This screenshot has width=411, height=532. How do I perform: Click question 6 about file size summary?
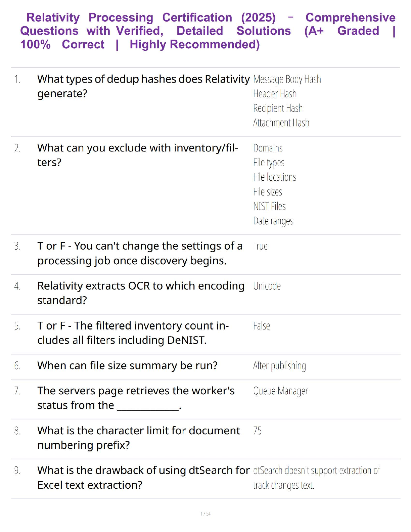[x=127, y=365]
